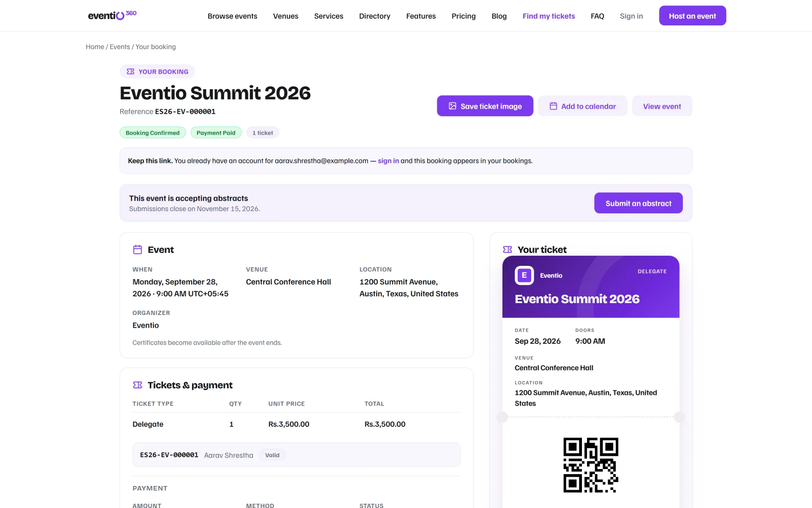Open the FAQ page
812x508 pixels.
(x=597, y=16)
